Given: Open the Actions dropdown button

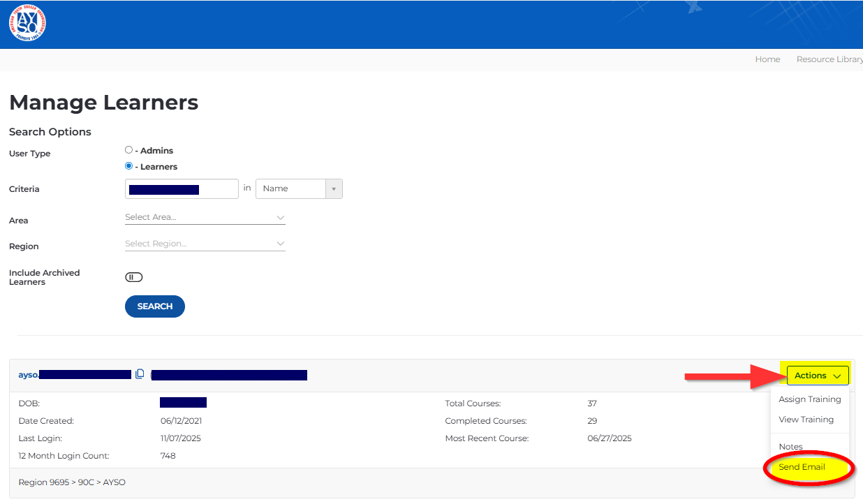Looking at the screenshot, I should [817, 376].
